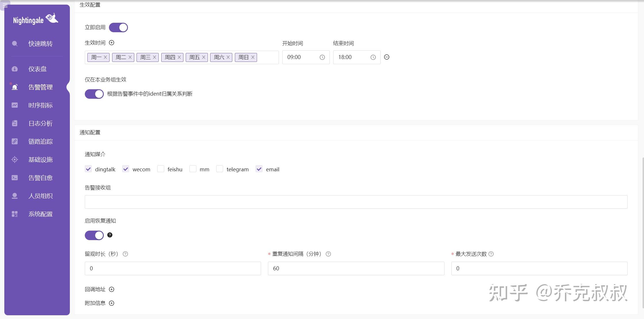The height and width of the screenshot is (319, 644).
Task: Click the clock icon in 开始时间 field
Action: (322, 57)
